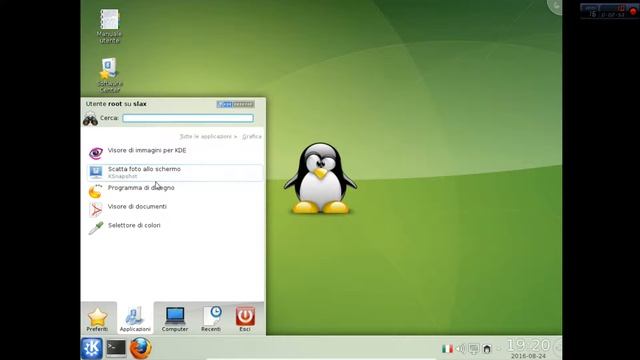Click the Tux penguin on the wallpaper
Screen dimensions: 640x360
320,178
